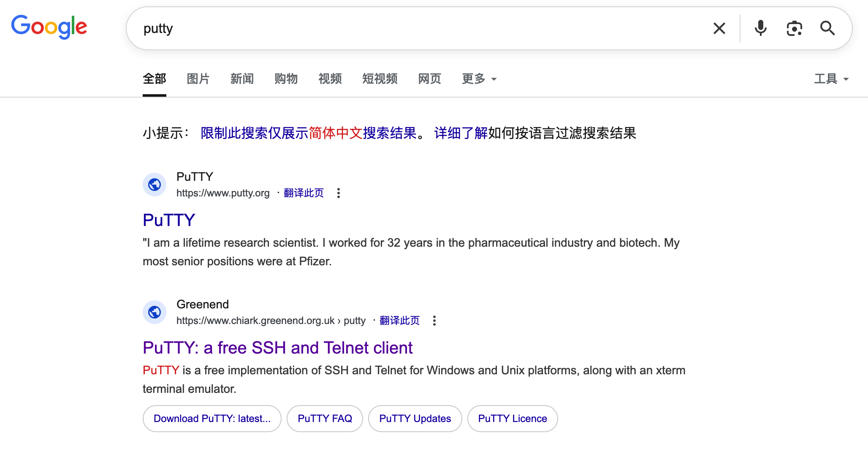868x452 pixels.
Task: Click the globe favicon of PuTTY result
Action: 155,185
